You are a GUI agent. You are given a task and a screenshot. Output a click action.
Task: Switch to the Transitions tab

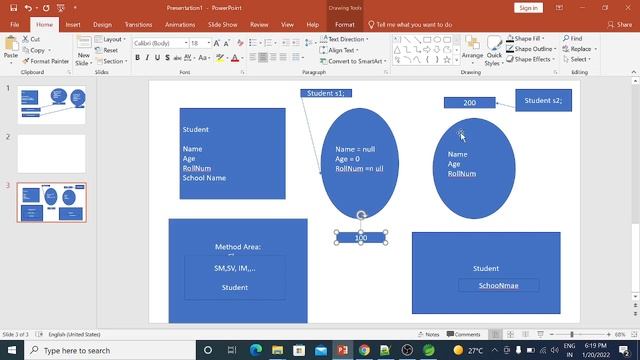[x=138, y=24]
